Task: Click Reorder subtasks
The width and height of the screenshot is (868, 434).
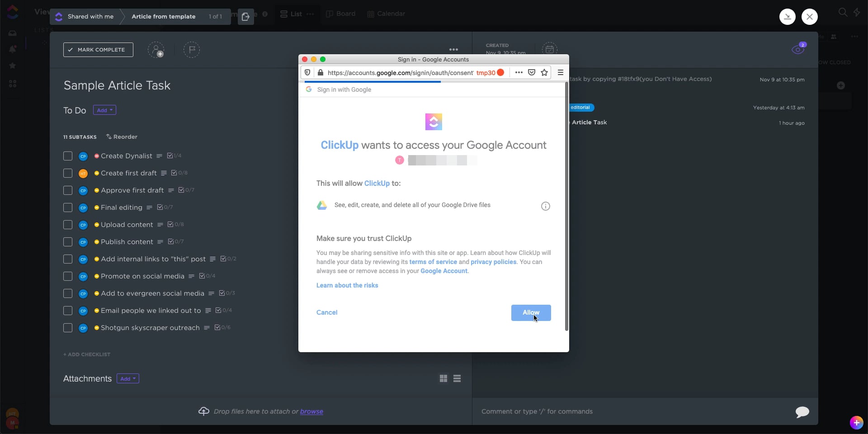Action: tap(122, 137)
